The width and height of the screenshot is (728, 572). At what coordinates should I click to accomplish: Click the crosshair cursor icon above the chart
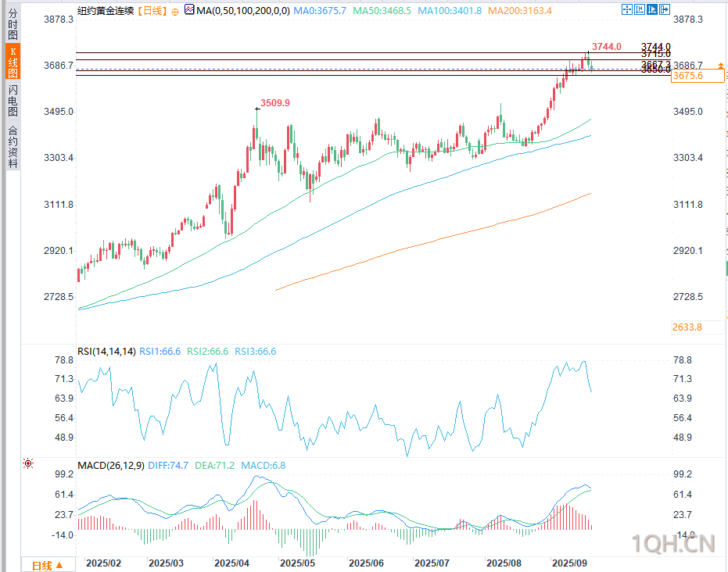627,9
